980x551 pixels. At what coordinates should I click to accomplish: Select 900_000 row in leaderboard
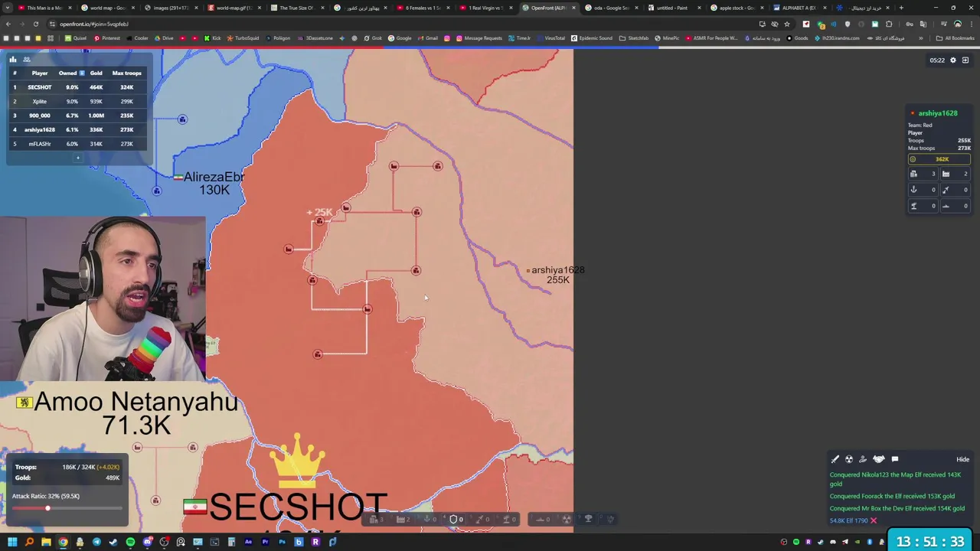[77, 116]
